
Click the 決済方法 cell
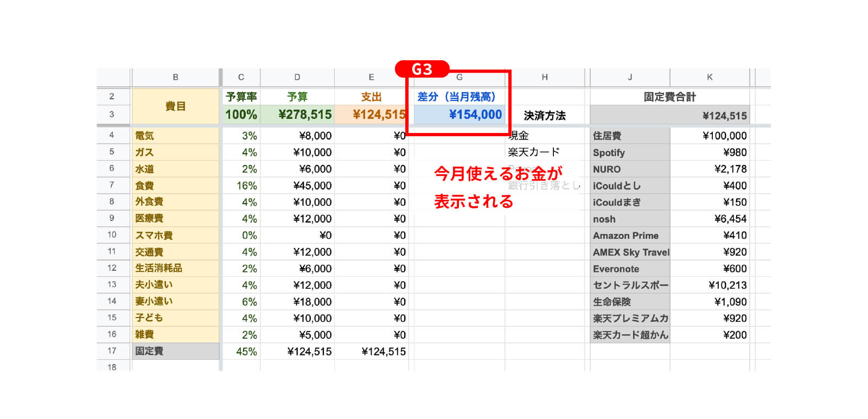(545, 115)
